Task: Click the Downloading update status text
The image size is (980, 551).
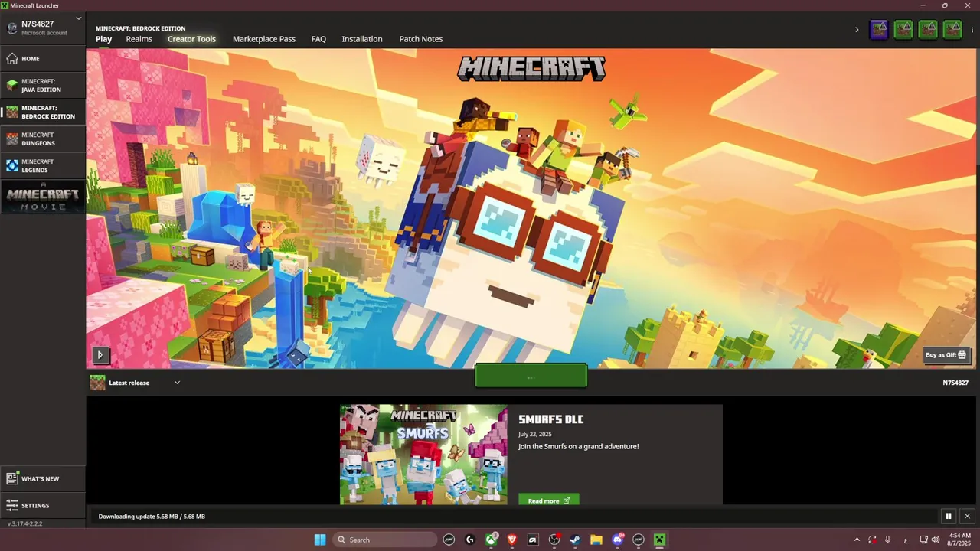Action: 152,517
